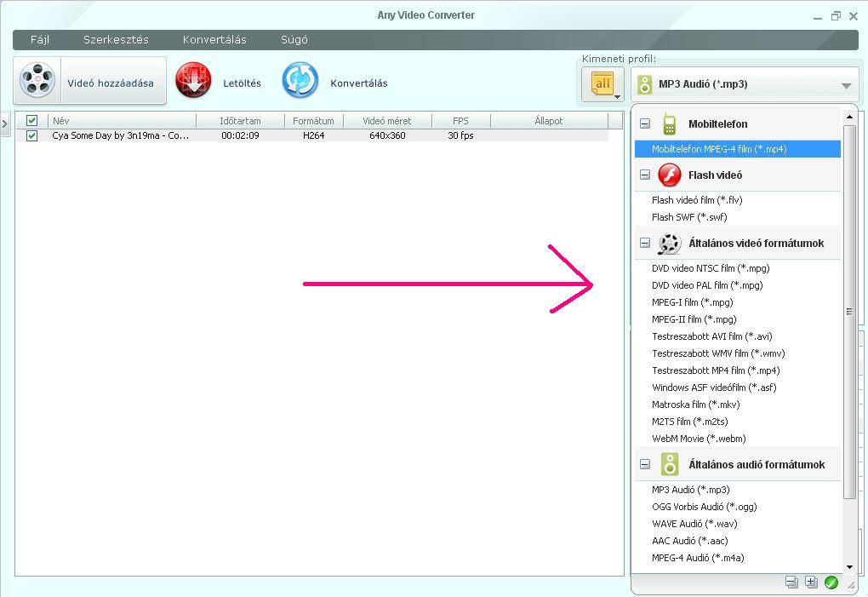Collapse the Flash videó category

(645, 175)
